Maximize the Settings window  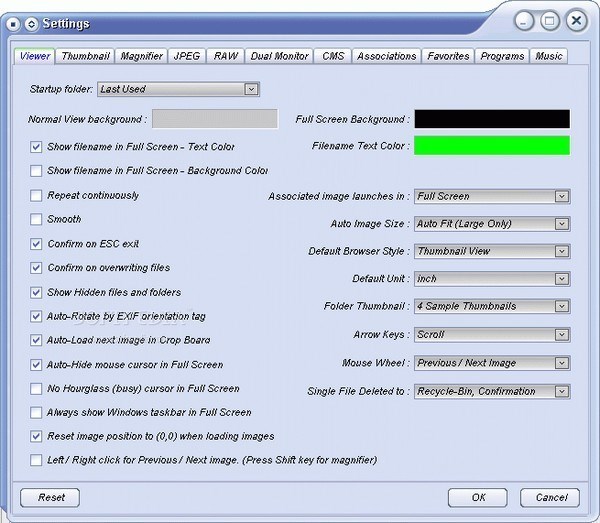click(x=550, y=21)
